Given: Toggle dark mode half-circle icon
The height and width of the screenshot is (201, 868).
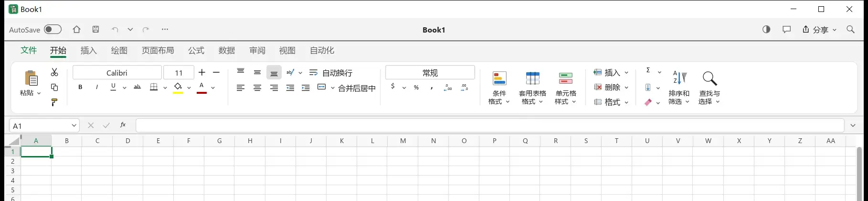Looking at the screenshot, I should (766, 30).
